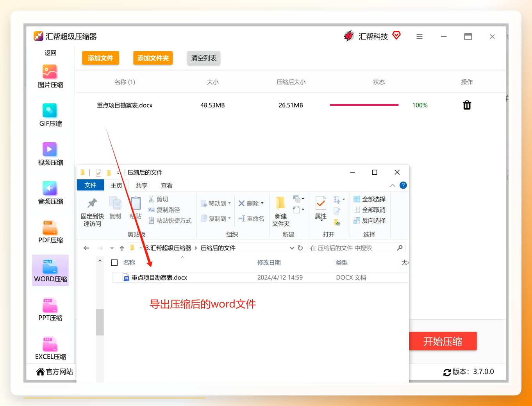Select 重点项目勘察表.docx row in compressor list
This screenshot has width=532, height=406.
(x=290, y=105)
